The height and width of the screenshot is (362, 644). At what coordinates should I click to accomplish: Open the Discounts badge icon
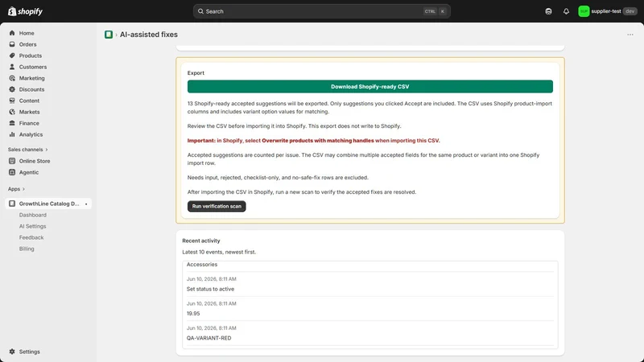pyautogui.click(x=12, y=89)
